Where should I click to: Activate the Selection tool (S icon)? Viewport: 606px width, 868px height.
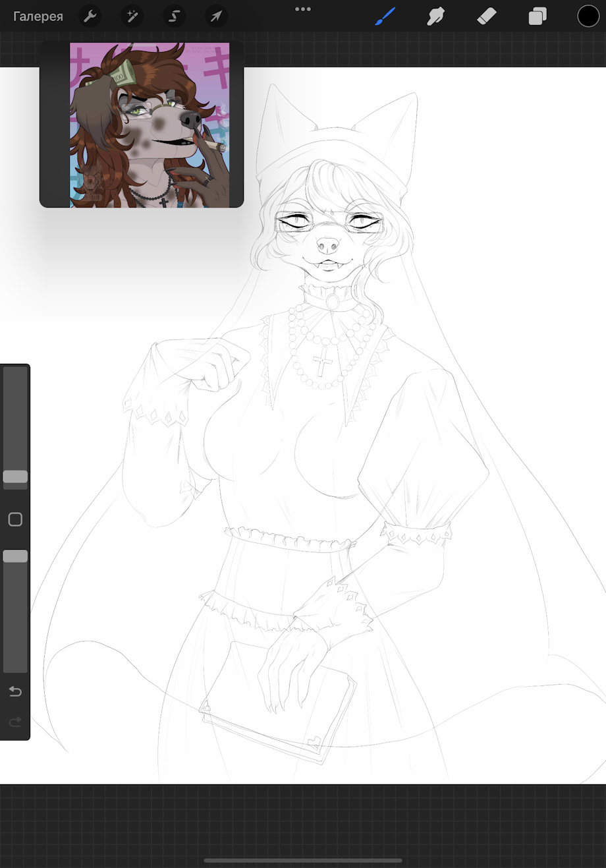174,16
